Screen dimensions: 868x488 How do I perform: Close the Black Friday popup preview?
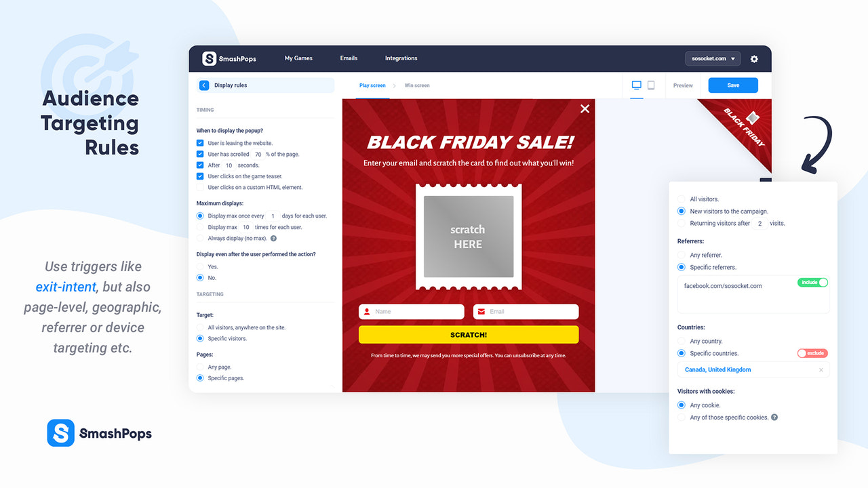click(x=585, y=108)
